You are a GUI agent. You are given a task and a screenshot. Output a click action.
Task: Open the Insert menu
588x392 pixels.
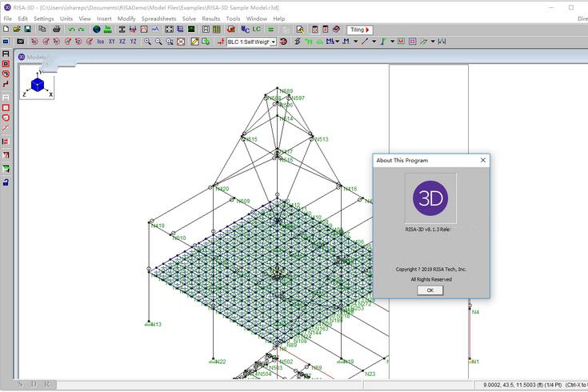tap(104, 18)
